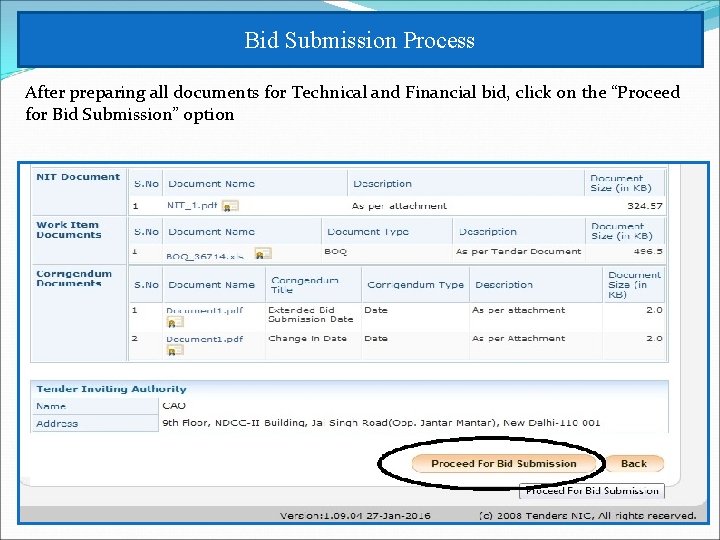Open Document1.pdf in the Change In Date row
This screenshot has width=720, height=540.
point(204,339)
